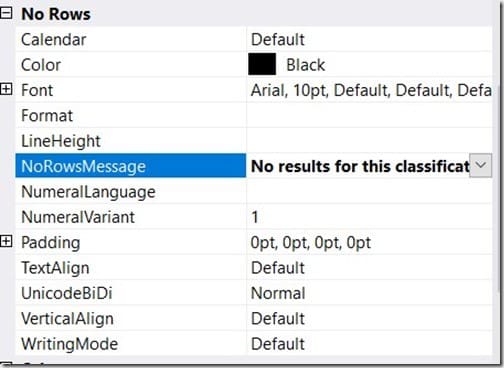Open the NoRowsMessage dropdown arrow
The width and height of the screenshot is (504, 368).
(x=480, y=165)
